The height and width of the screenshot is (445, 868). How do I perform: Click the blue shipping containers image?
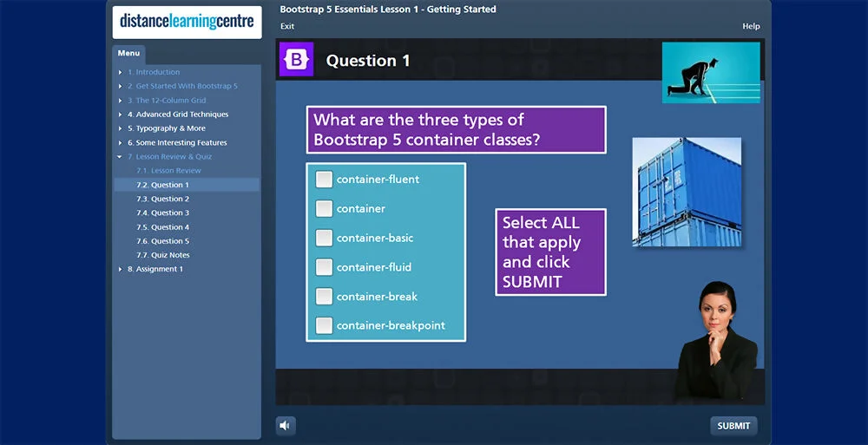pos(687,192)
